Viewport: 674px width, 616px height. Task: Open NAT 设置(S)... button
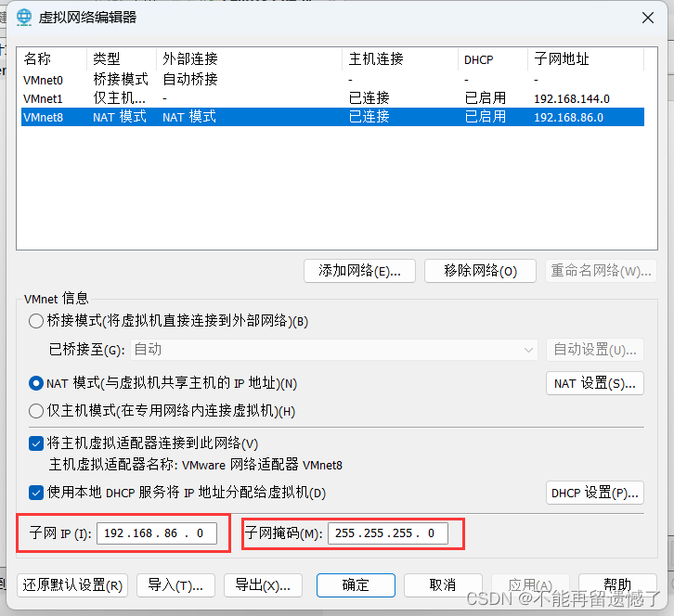(x=595, y=383)
